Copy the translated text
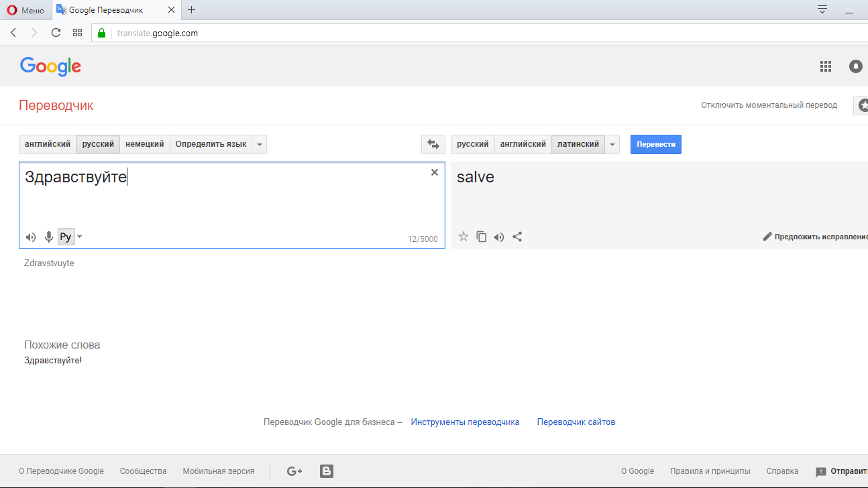The image size is (868, 488). [481, 236]
